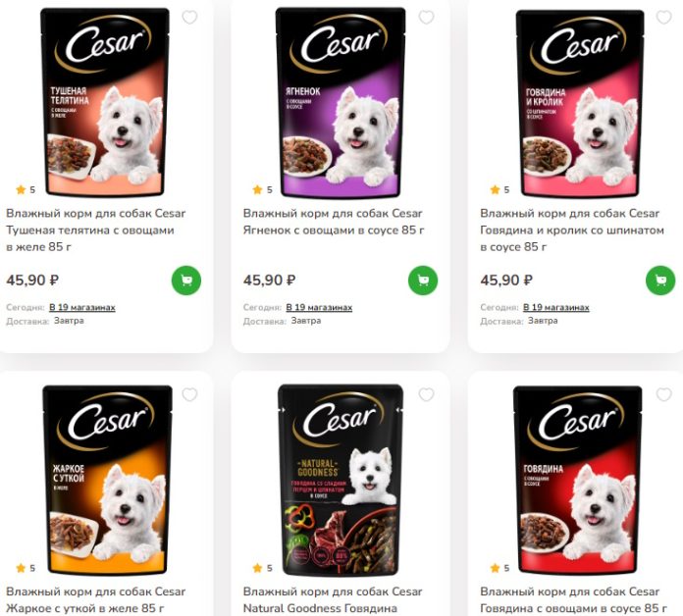Screen dimensions: 683x616
Task: Open the Natural Goodness package image
Action: click(341, 480)
